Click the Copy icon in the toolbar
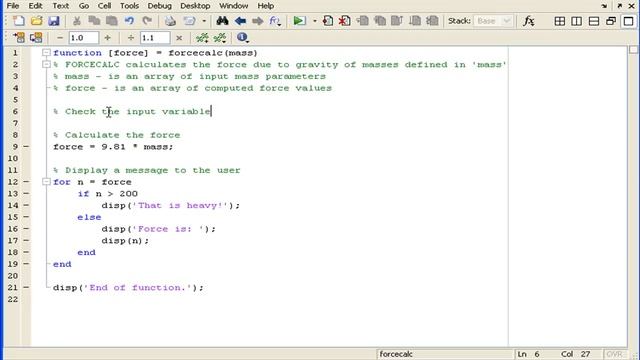 94,21
